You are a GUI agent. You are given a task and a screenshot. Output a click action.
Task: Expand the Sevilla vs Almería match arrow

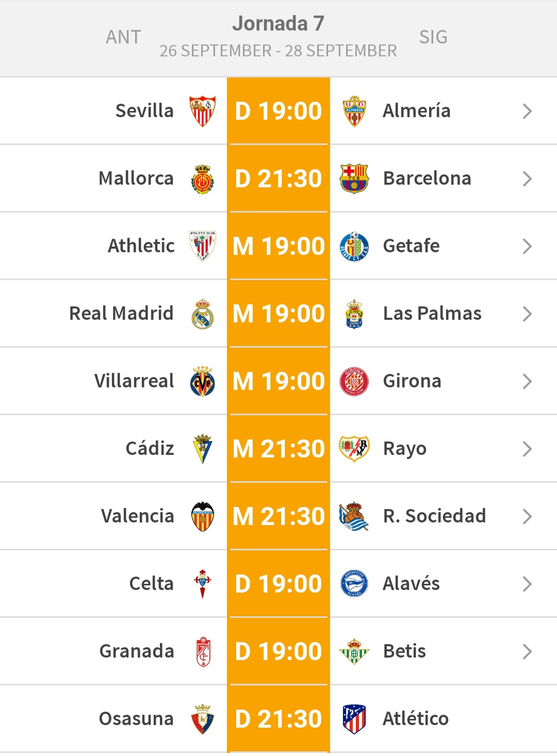click(527, 111)
